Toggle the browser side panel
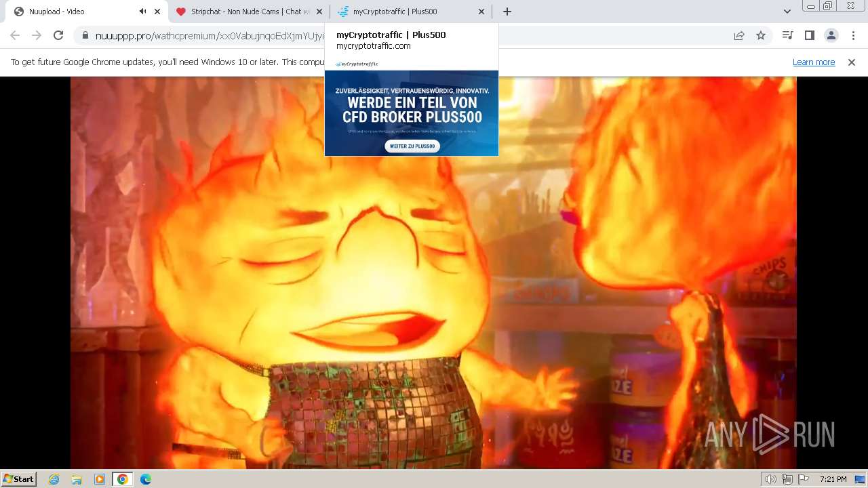This screenshot has height=488, width=868. pos(809,35)
